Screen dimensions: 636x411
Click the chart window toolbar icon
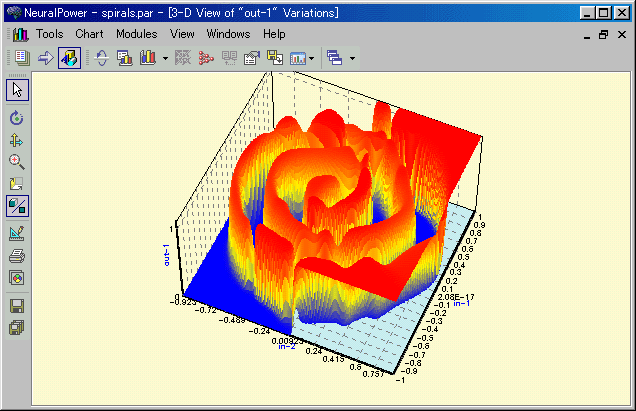(x=298, y=58)
